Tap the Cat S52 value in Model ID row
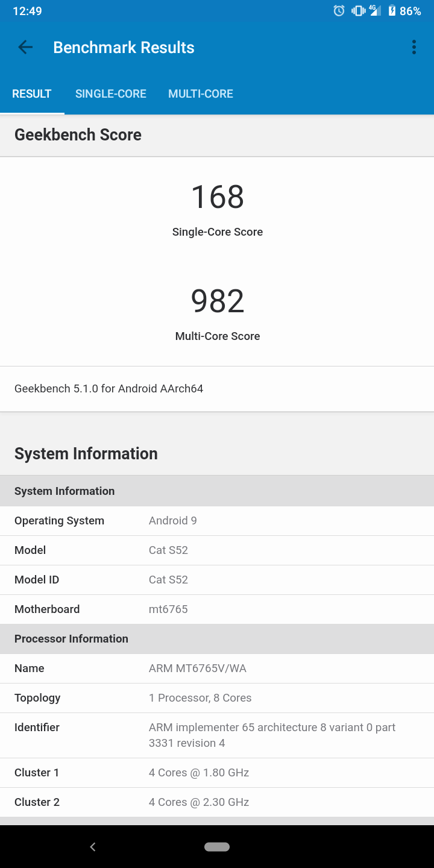 tap(168, 580)
